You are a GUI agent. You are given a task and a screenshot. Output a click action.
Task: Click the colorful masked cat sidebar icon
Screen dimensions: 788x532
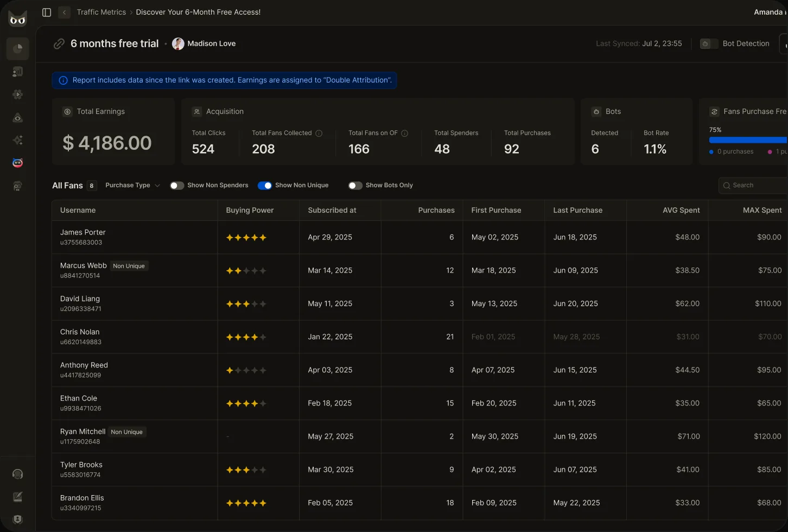[x=17, y=163]
